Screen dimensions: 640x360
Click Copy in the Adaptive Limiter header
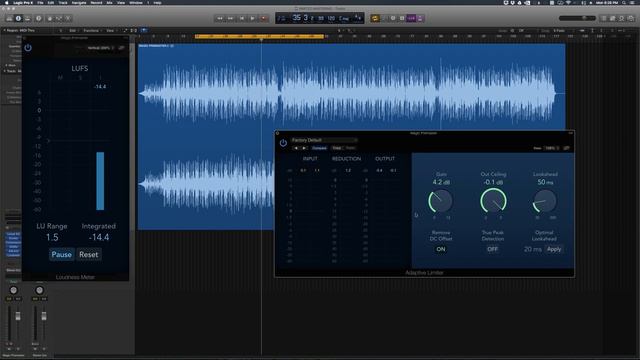pos(337,148)
